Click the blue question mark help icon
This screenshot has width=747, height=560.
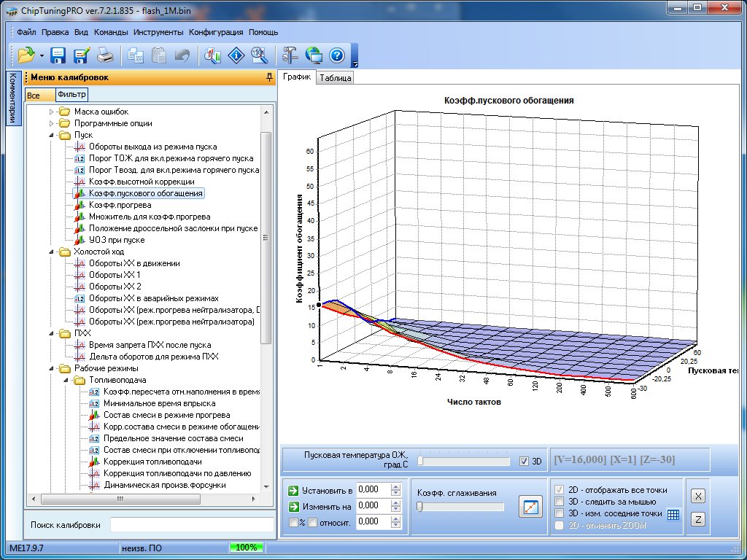click(336, 55)
